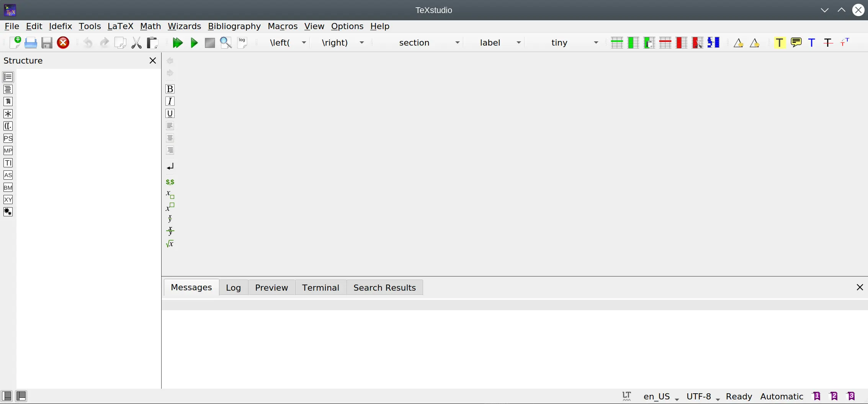The image size is (868, 404).
Task: Expand the section dropdown
Action: pyautogui.click(x=457, y=43)
